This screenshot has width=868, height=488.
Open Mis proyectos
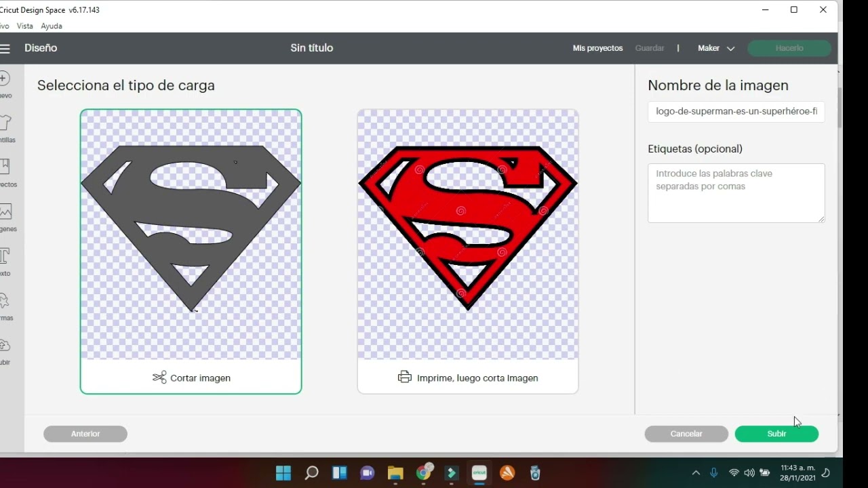coord(597,48)
